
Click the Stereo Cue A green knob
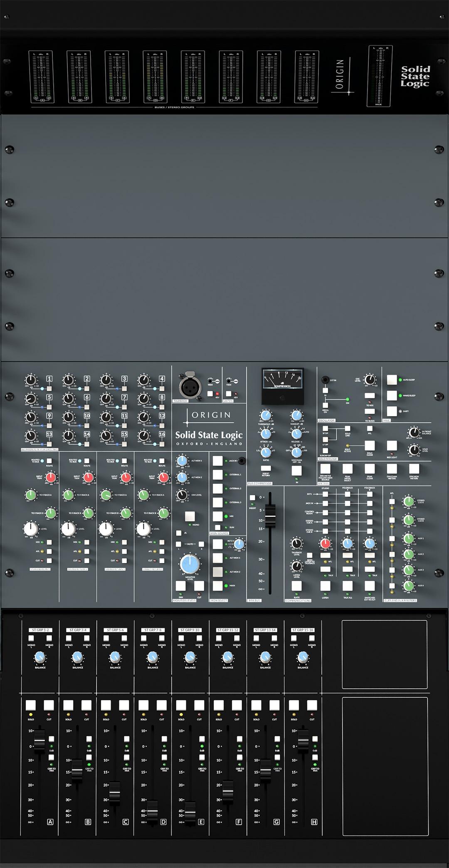pos(409,501)
